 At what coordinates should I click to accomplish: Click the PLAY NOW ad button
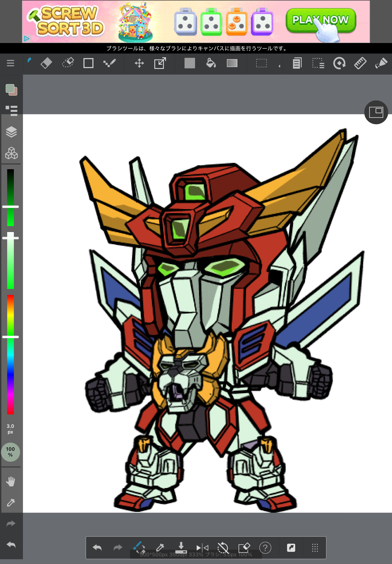point(321,20)
